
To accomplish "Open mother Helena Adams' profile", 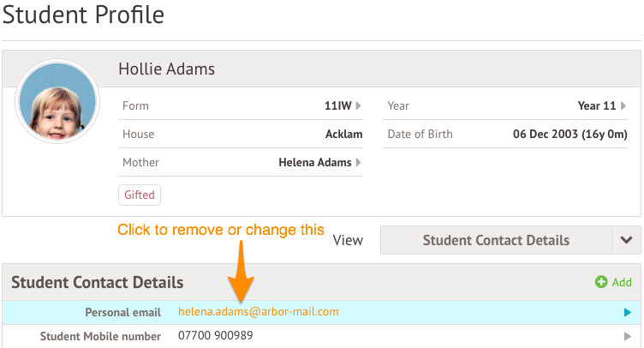I will (316, 162).
